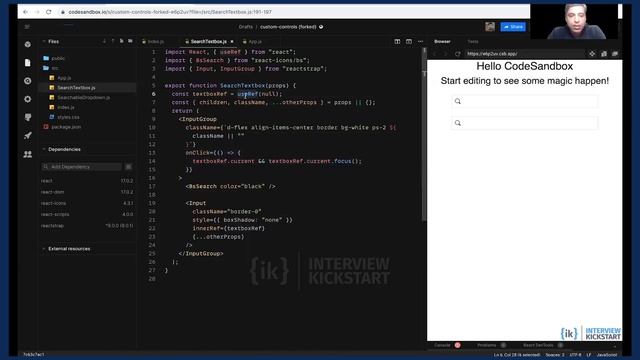Click the blue Share button

(513, 27)
